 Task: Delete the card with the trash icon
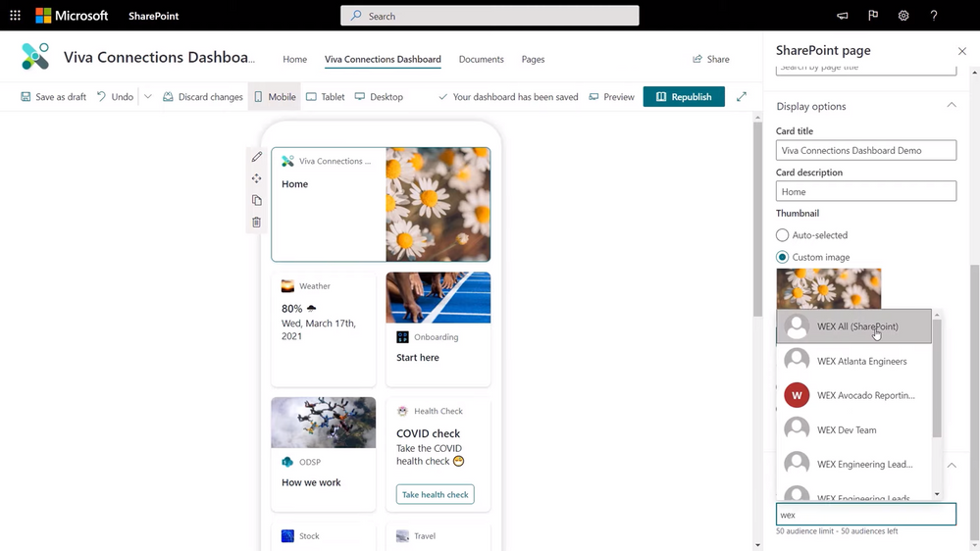(x=257, y=223)
